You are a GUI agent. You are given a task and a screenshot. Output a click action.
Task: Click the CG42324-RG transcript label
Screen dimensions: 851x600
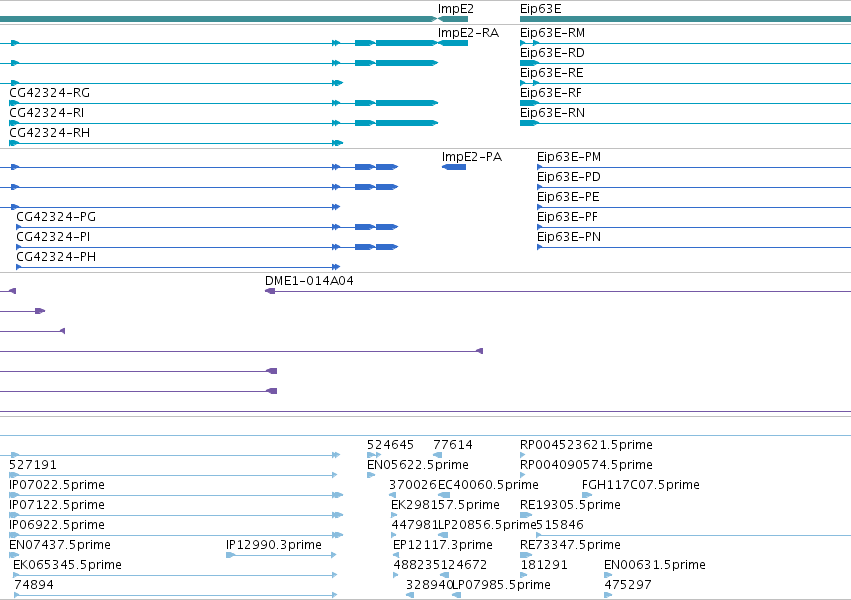(49, 93)
